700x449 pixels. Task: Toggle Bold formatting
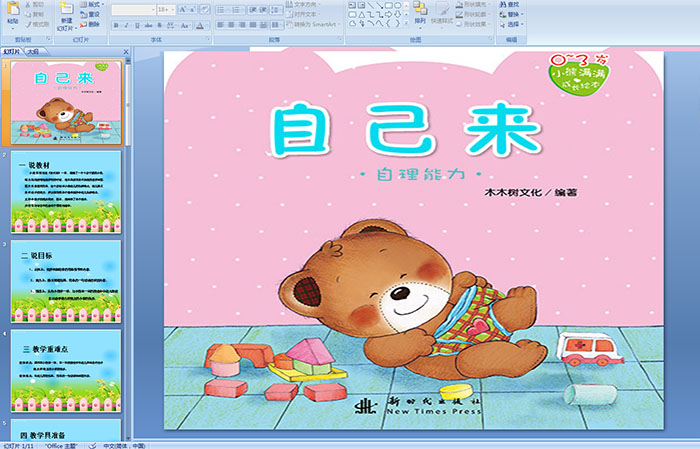coord(116,25)
